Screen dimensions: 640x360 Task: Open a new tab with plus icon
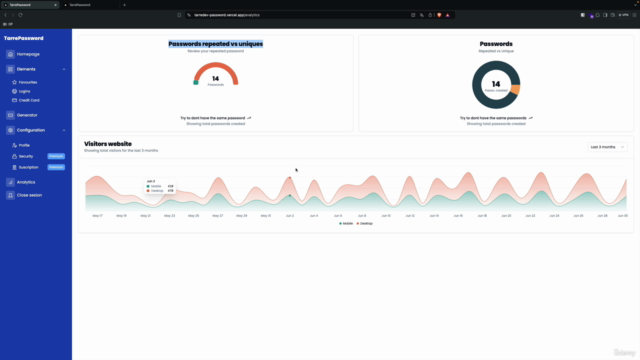pyautogui.click(x=124, y=5)
